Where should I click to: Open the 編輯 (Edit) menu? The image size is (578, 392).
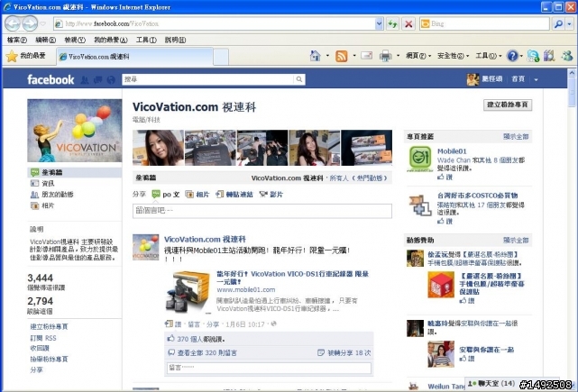[x=46, y=40]
